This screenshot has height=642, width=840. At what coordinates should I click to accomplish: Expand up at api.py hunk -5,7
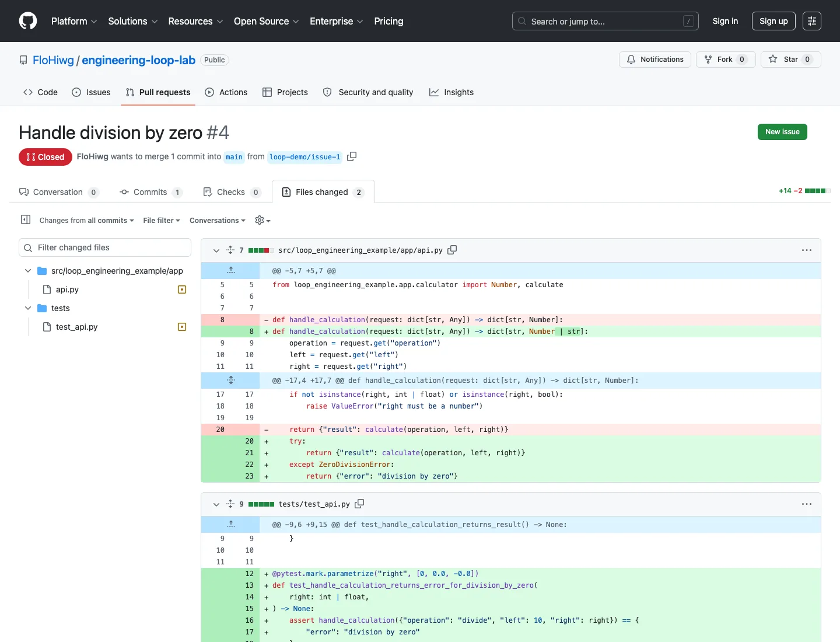click(230, 270)
